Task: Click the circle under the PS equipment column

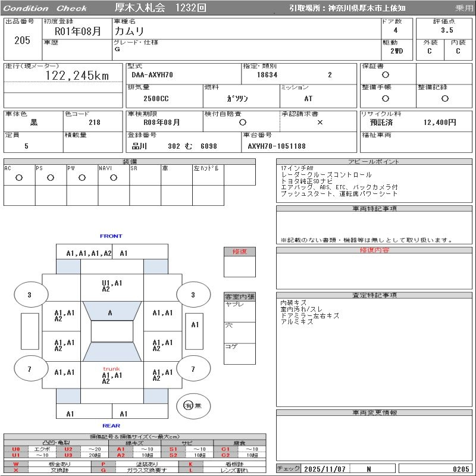Action: (51, 177)
